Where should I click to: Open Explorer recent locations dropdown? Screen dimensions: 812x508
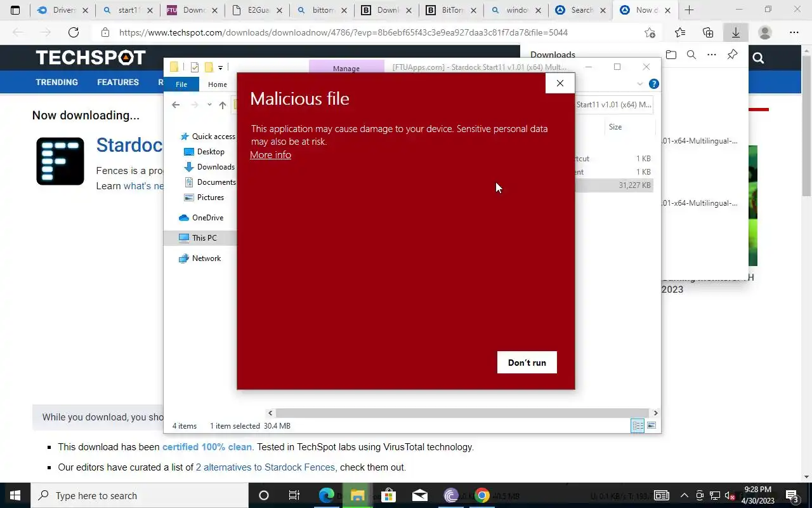point(209,105)
